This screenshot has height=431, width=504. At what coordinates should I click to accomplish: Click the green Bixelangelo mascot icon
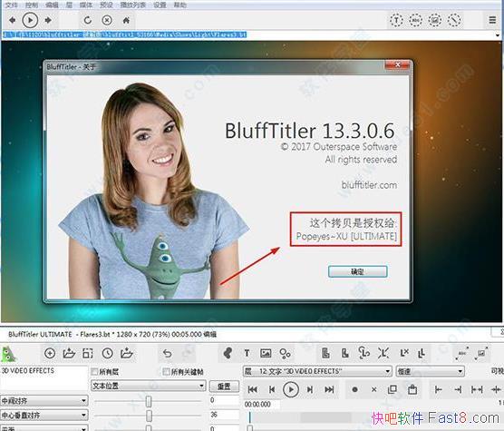click(8, 354)
